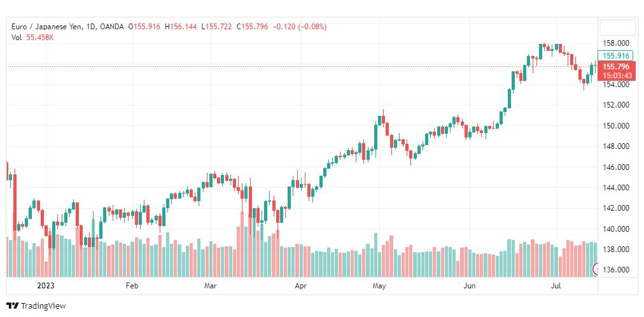Select the Jun label on time axis
Image resolution: width=644 pixels, height=317 pixels.
470,286
